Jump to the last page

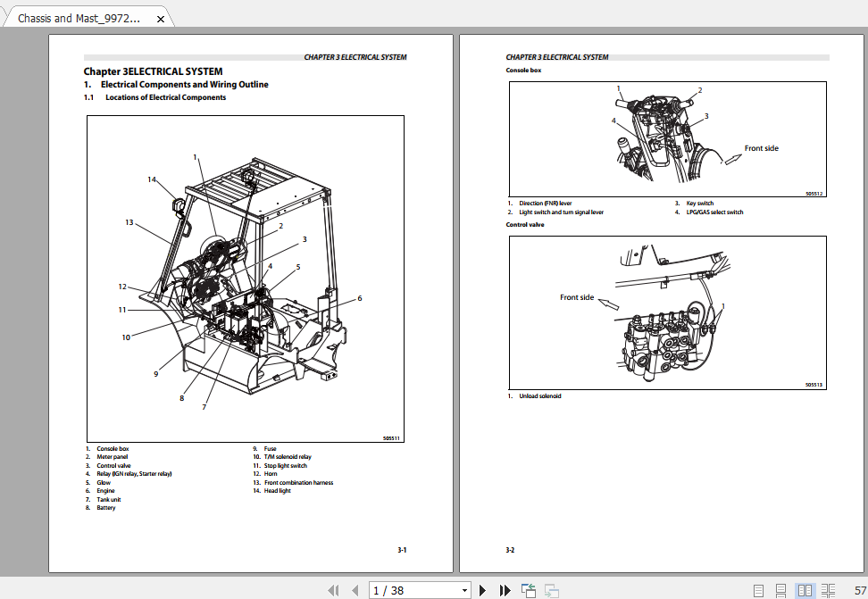504,590
